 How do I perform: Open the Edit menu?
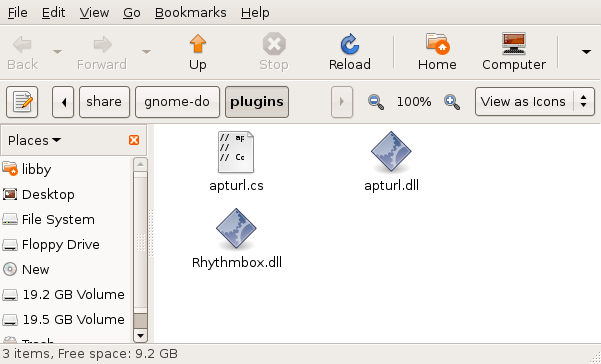tap(53, 13)
